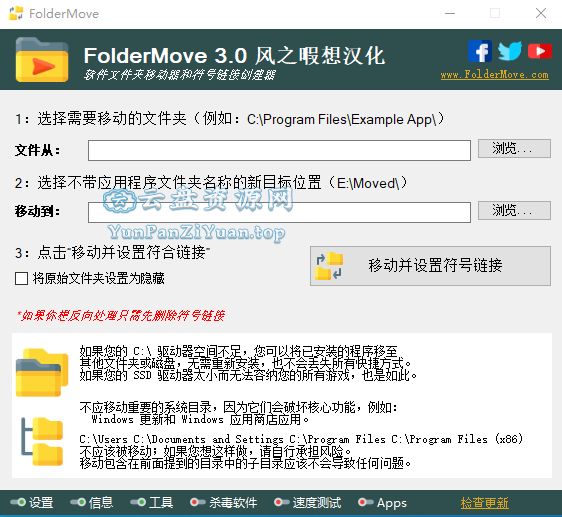This screenshot has width=562, height=517.
Task: Toggle the 信息 bottom switch
Action: pos(78,502)
